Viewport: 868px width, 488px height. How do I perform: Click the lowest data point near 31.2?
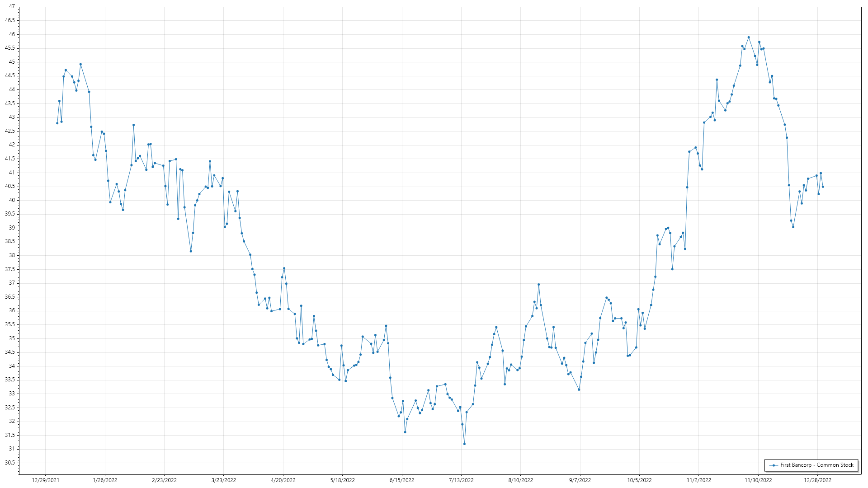pos(464,444)
